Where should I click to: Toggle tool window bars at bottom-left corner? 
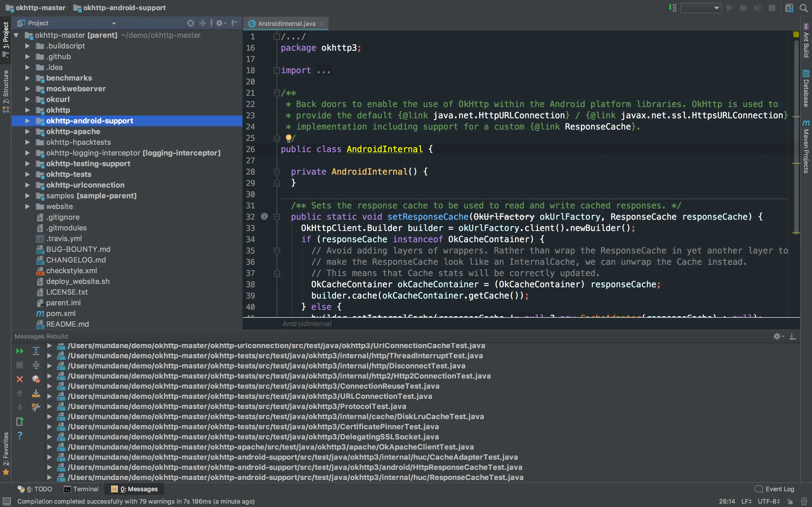[x=6, y=501]
